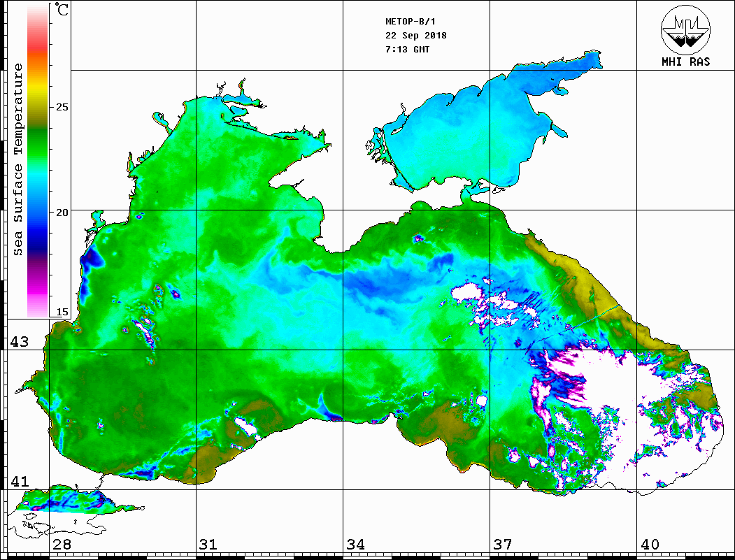Click the 'MHI RAS' caption text

click(686, 62)
